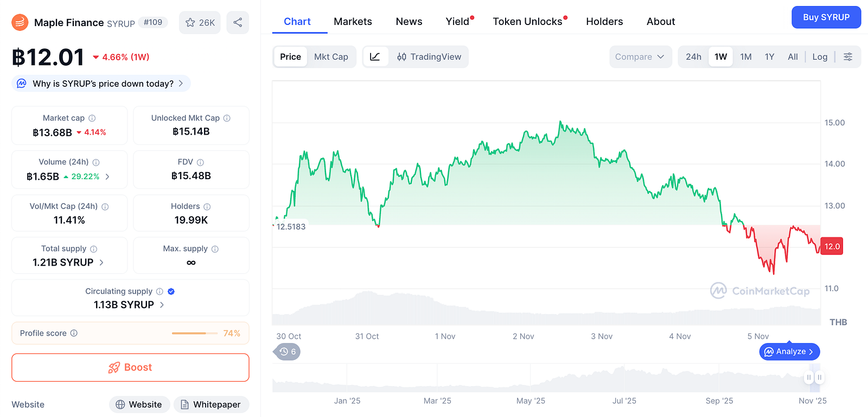Expand Volume (24h) details chevron
The image size is (868, 417).
pyautogui.click(x=107, y=176)
